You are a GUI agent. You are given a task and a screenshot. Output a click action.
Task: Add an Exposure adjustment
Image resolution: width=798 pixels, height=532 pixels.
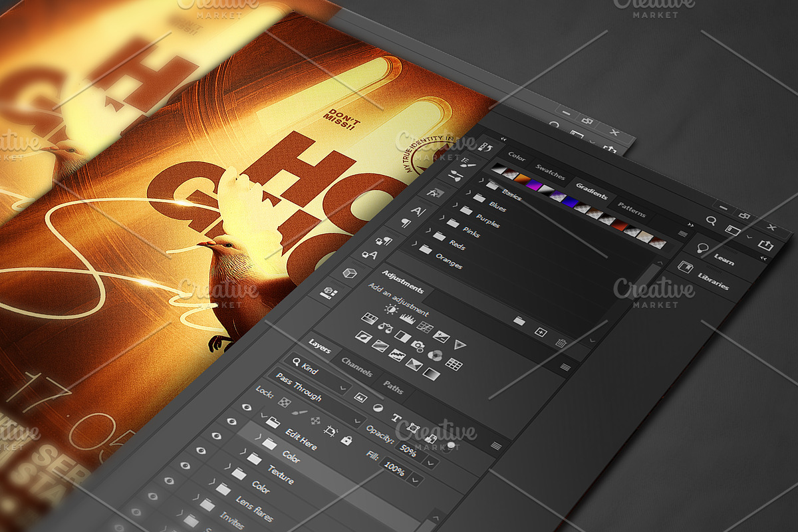coord(442,336)
